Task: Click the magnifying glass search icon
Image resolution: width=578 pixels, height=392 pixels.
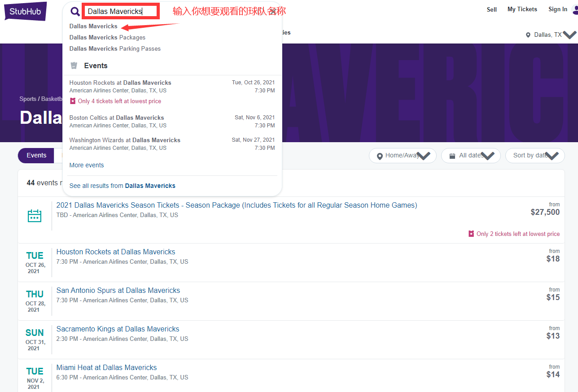Action: [75, 12]
